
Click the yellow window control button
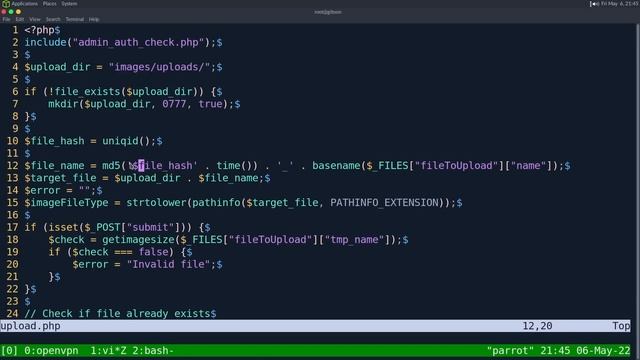point(18,12)
